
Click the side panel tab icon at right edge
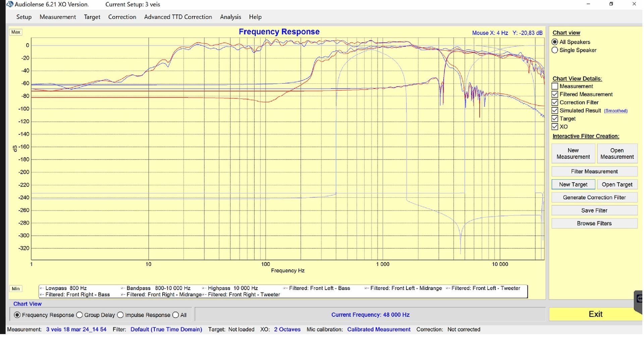pyautogui.click(x=639, y=298)
